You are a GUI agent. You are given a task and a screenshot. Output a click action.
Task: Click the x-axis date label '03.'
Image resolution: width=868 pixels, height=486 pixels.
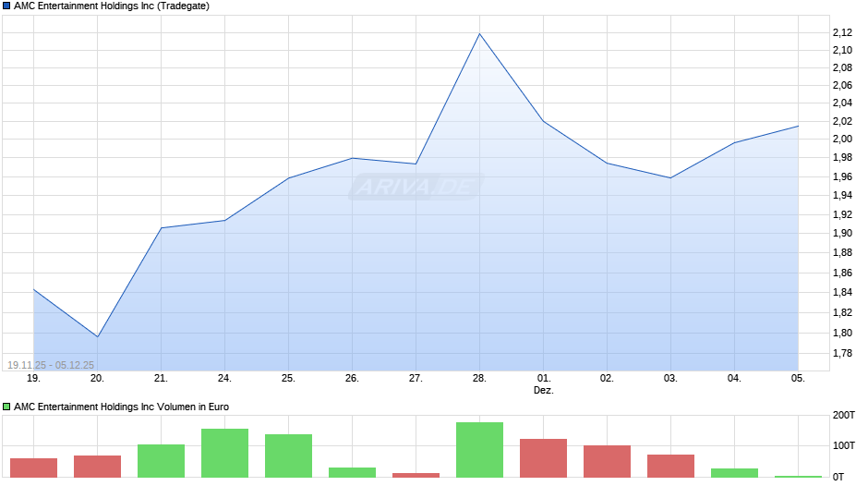click(671, 379)
